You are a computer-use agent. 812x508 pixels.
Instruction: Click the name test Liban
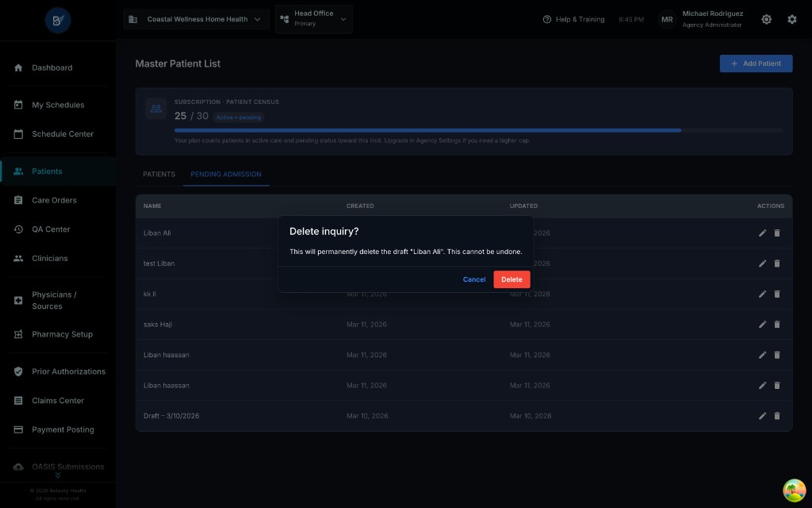coord(159,264)
